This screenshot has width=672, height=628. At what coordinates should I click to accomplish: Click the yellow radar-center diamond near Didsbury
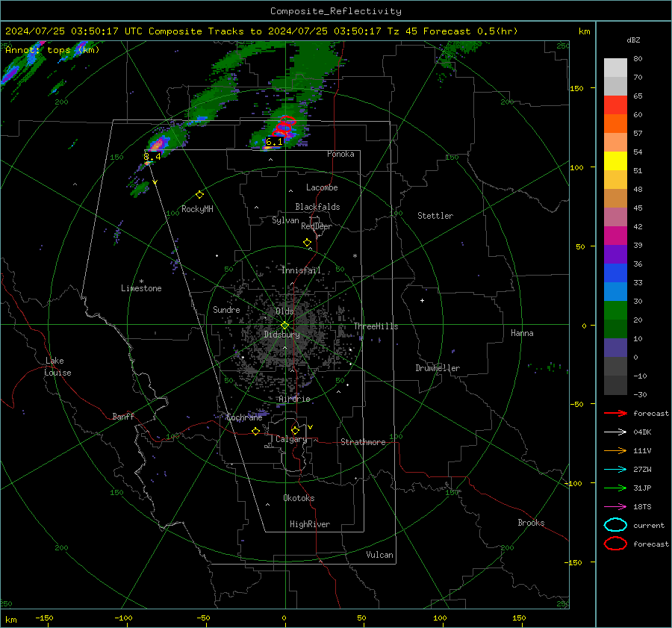[x=284, y=326]
